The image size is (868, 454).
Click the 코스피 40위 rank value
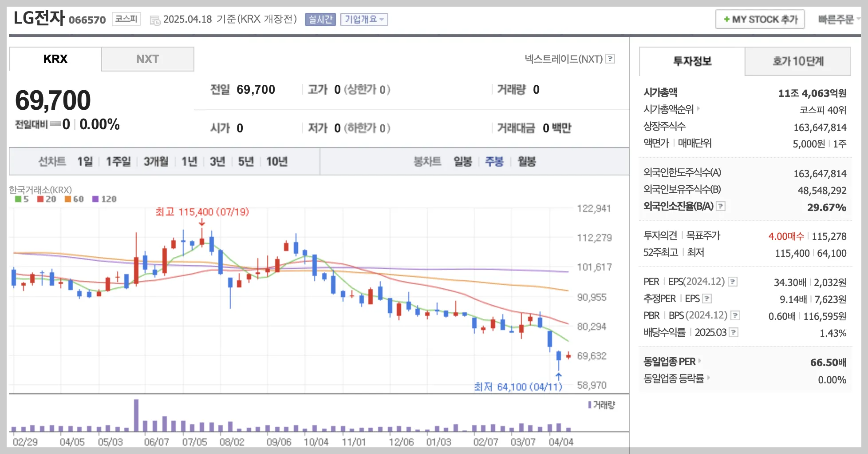(823, 110)
